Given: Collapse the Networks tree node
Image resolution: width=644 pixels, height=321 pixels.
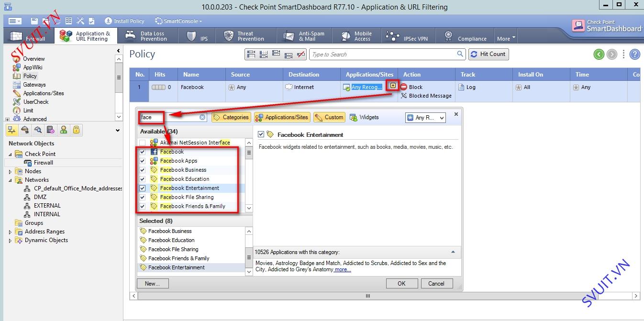Looking at the screenshot, I should [x=10, y=180].
